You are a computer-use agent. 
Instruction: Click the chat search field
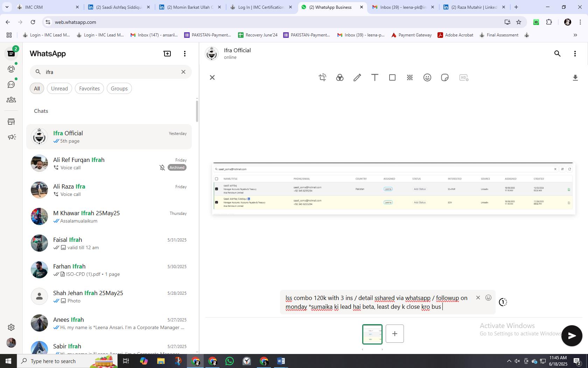(111, 72)
